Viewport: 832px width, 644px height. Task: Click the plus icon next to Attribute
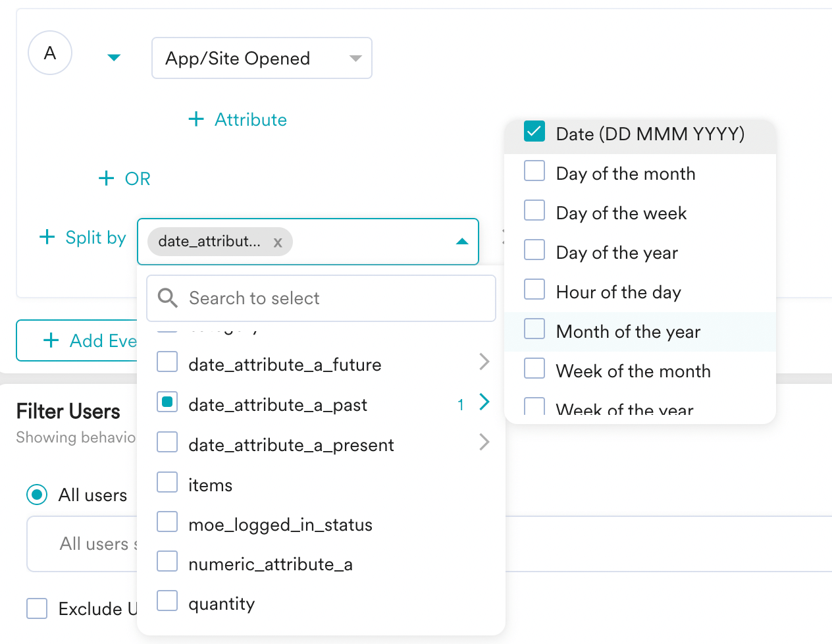click(195, 119)
